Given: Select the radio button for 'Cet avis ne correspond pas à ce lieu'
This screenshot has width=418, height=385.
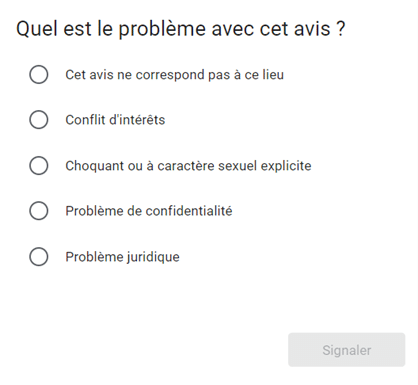Looking at the screenshot, I should pos(39,74).
